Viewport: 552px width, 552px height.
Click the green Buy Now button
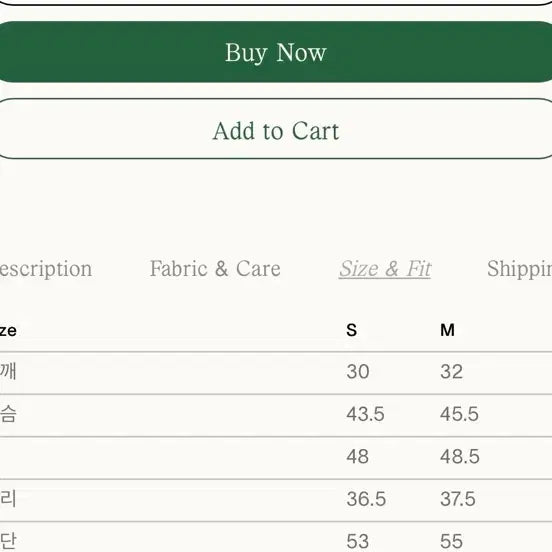point(276,52)
